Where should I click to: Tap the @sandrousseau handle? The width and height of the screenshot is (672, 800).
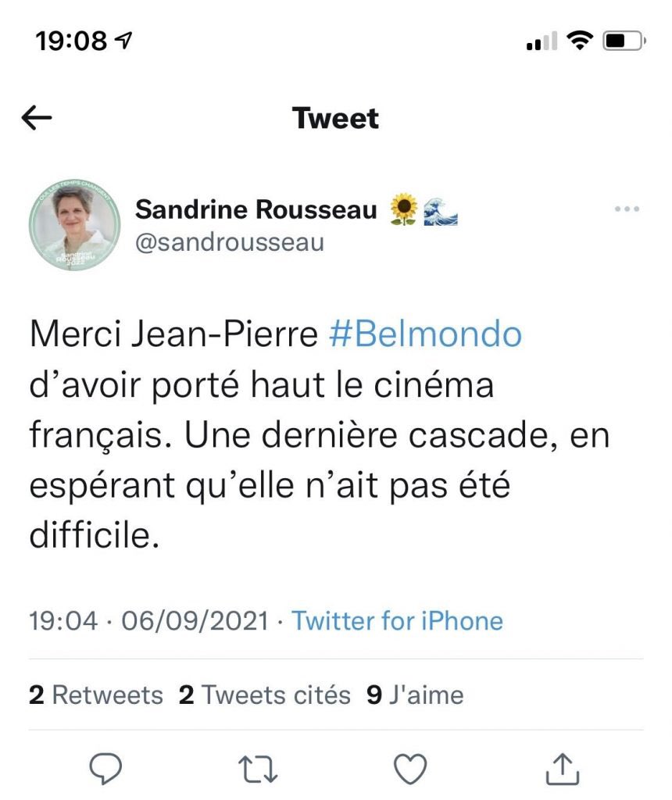point(230,242)
